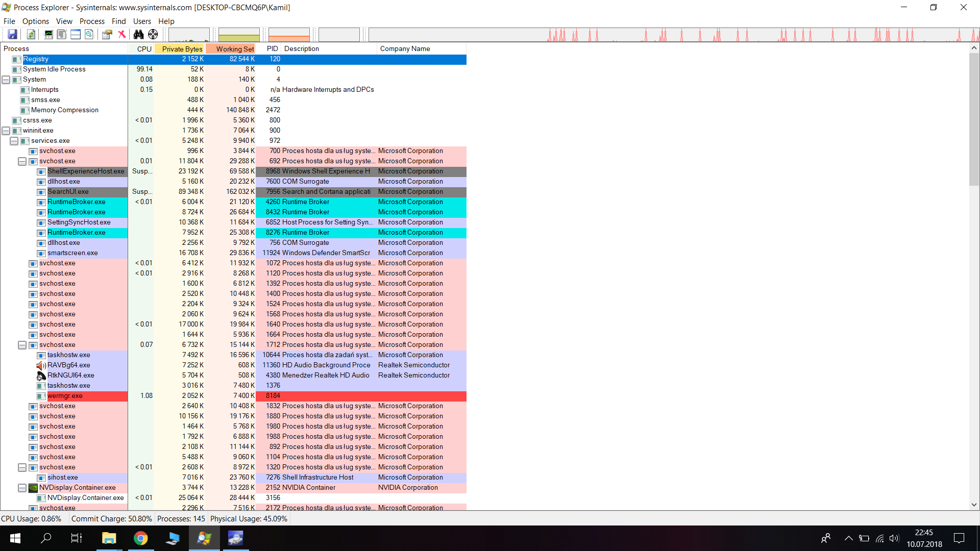980x551 pixels.
Task: Open the View menu
Action: [x=64, y=21]
